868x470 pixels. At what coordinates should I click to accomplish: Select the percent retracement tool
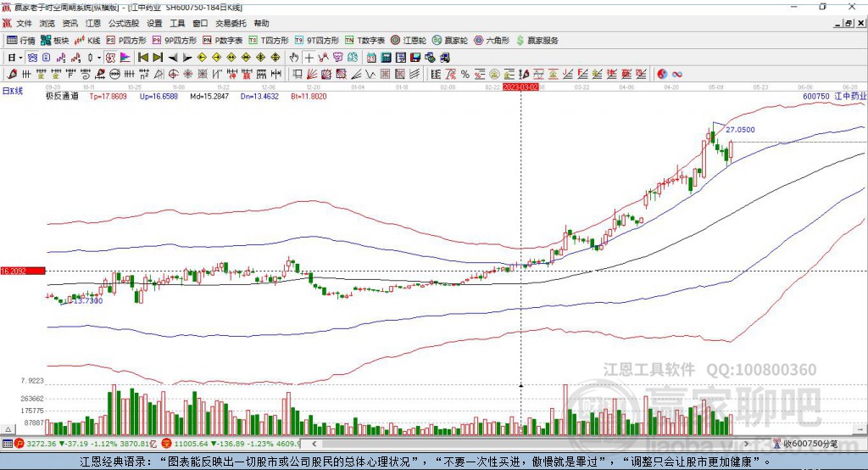(465, 75)
